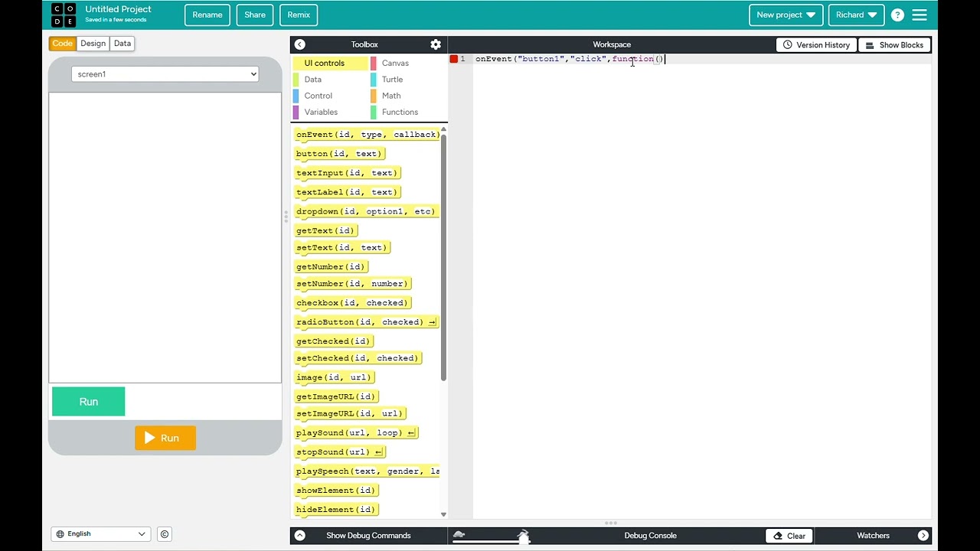Click Show Debug Commands

pos(368,536)
